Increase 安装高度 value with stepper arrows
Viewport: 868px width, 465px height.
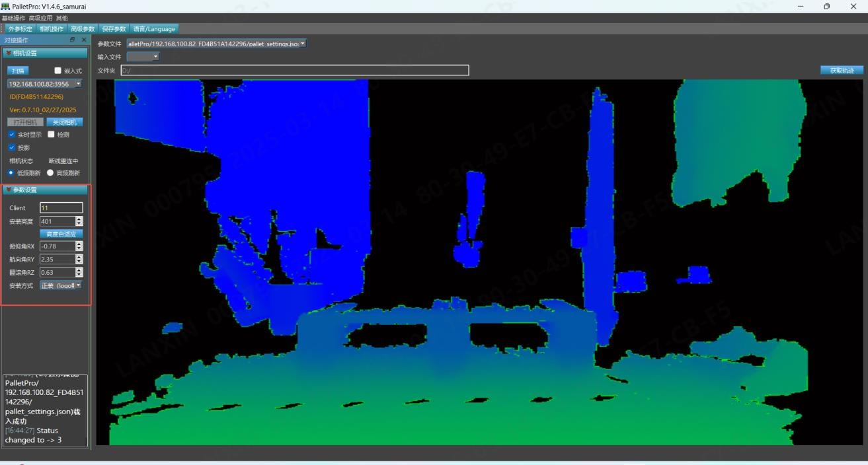79,219
